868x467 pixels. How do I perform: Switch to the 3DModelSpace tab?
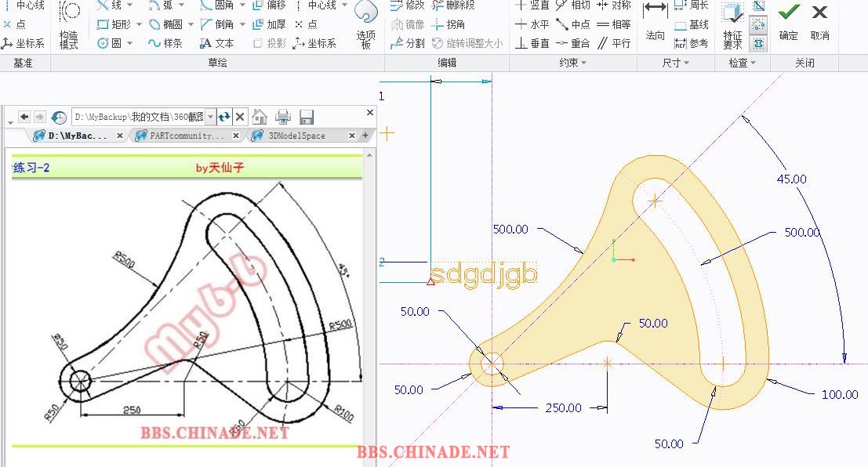click(x=296, y=136)
